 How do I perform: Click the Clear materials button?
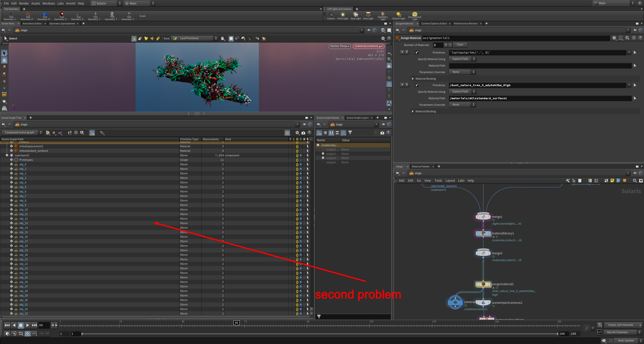460,45
